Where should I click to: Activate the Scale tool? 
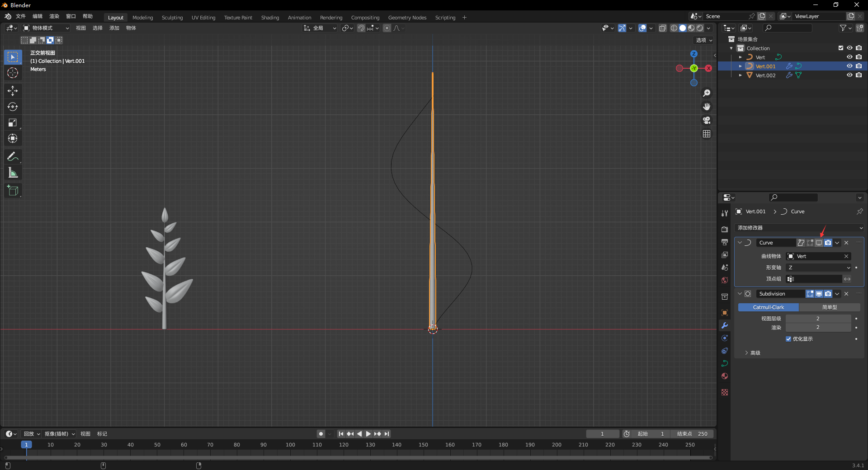(13, 122)
